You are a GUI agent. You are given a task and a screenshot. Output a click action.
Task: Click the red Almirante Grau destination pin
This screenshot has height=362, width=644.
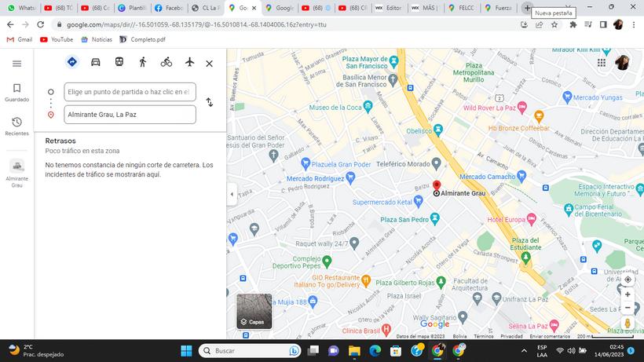coord(437,185)
